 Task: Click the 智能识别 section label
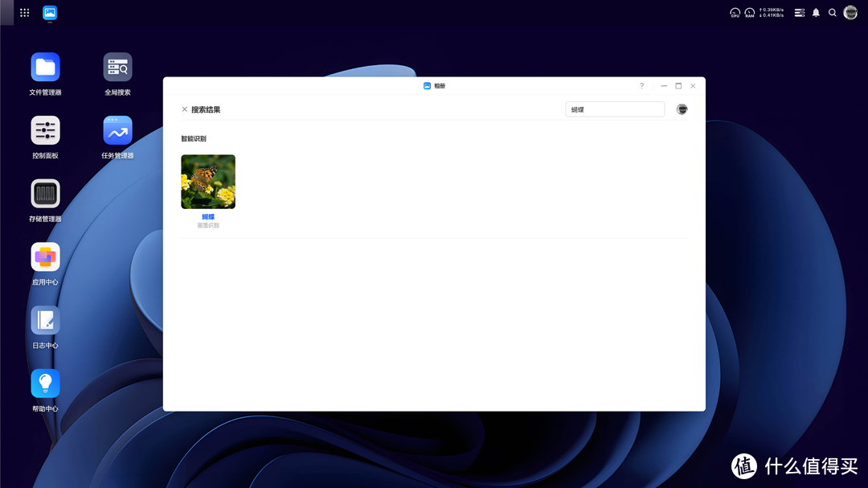(x=194, y=138)
